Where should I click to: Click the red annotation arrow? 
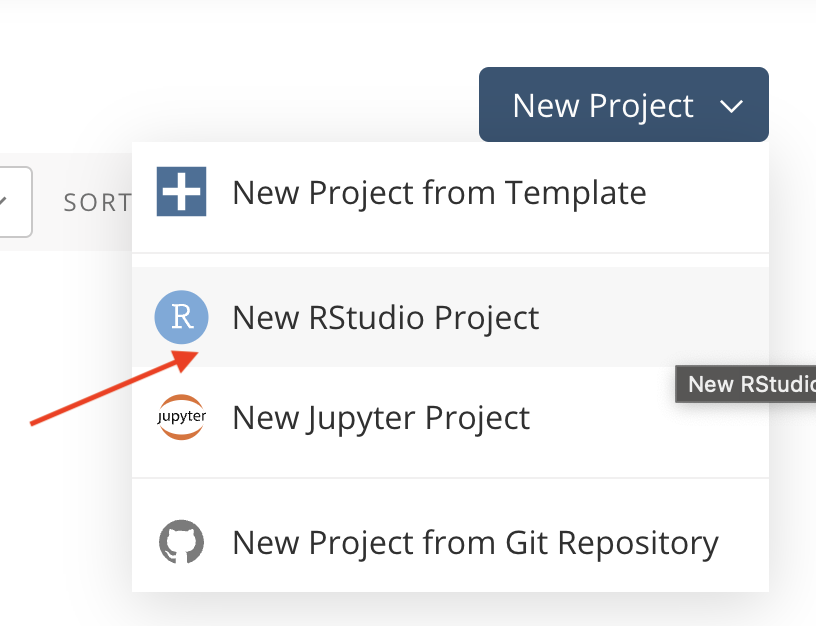114,388
